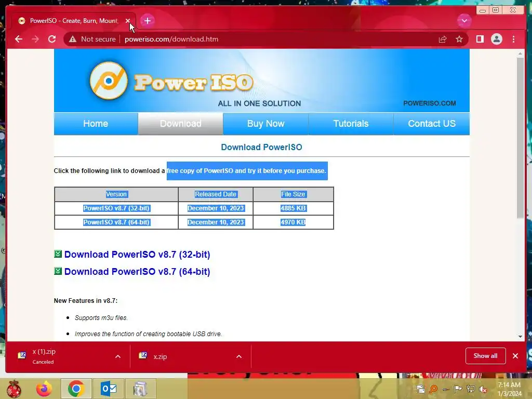The width and height of the screenshot is (532, 399).
Task: Click the taskbar clock showing 7:14 AM
Action: coord(509,389)
